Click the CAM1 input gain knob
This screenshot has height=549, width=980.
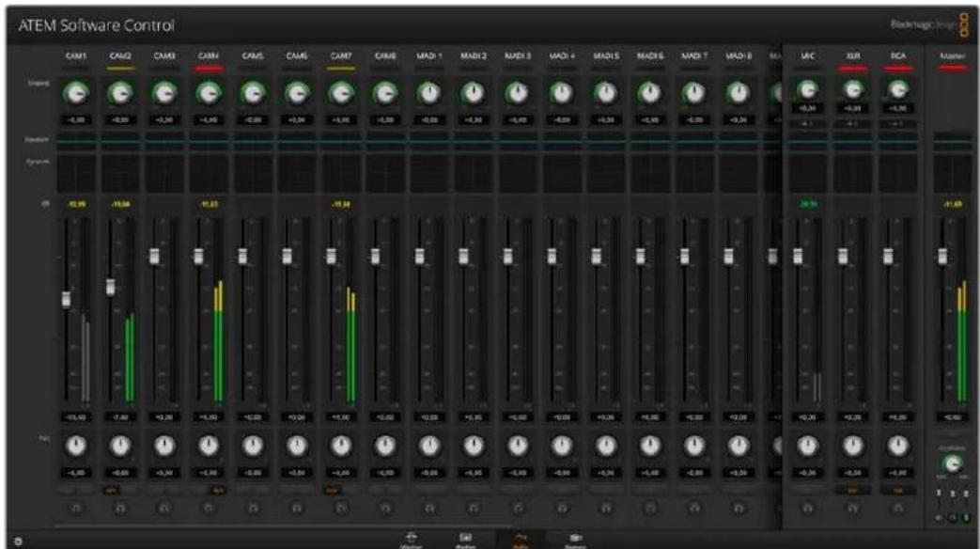point(75,93)
